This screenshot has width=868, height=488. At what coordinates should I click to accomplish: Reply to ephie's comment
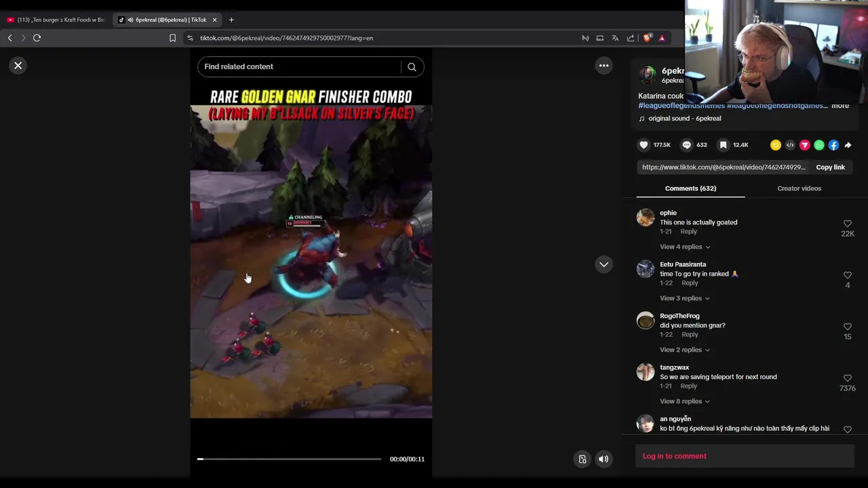(688, 232)
